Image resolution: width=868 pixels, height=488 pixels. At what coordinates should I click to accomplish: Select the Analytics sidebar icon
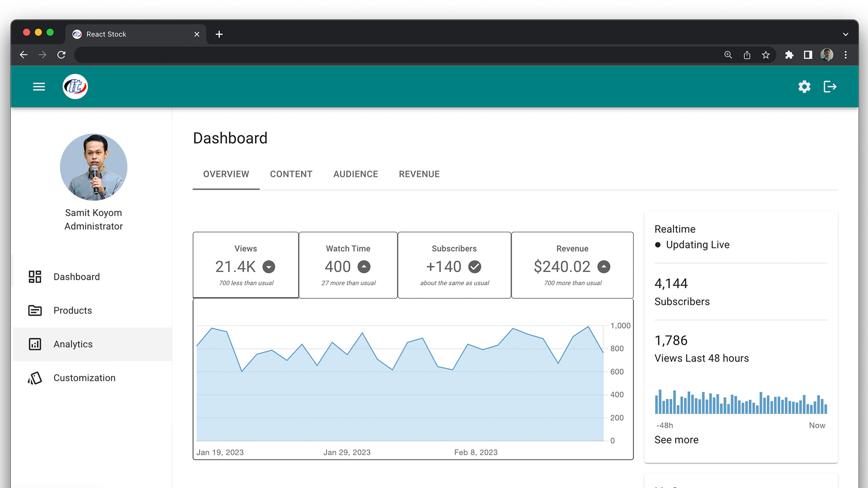coord(34,344)
